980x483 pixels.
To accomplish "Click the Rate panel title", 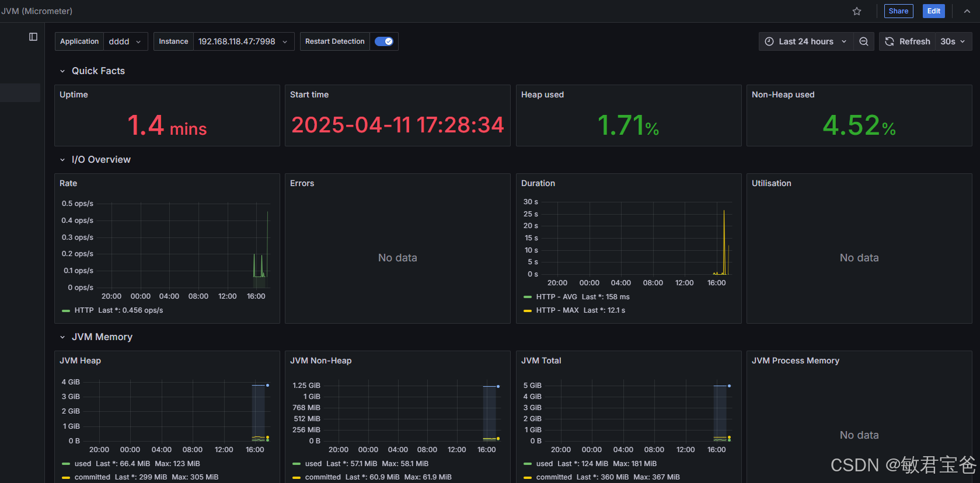I will click(68, 183).
